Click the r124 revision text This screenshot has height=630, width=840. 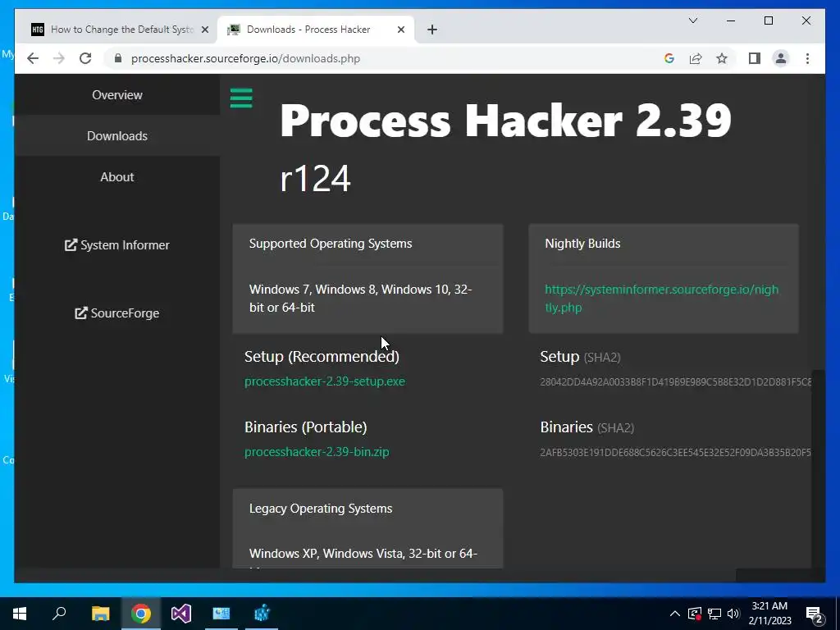point(316,178)
